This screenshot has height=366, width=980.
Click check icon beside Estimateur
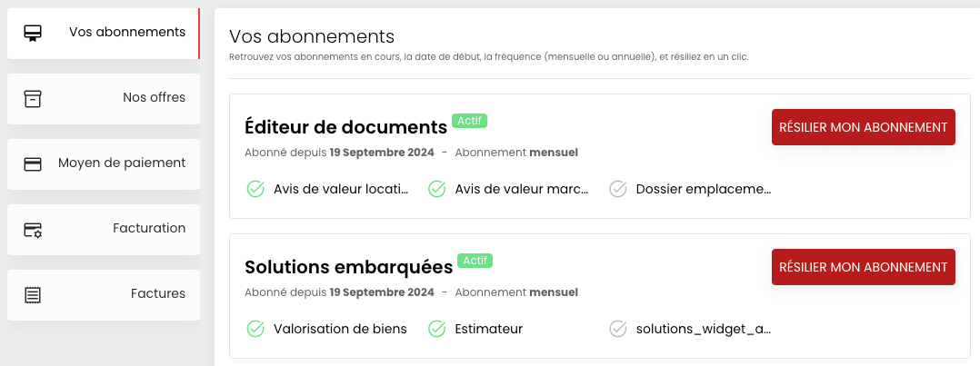pos(436,329)
